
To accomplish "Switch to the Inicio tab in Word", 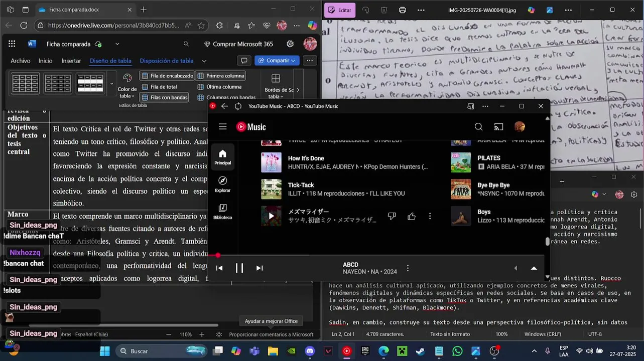I will 45,61.
